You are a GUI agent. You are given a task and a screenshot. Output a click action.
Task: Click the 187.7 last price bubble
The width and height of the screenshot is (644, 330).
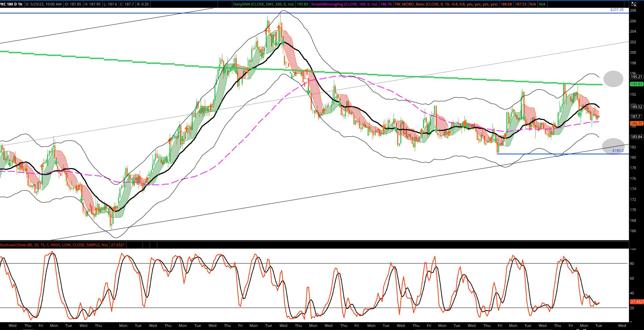coord(635,116)
